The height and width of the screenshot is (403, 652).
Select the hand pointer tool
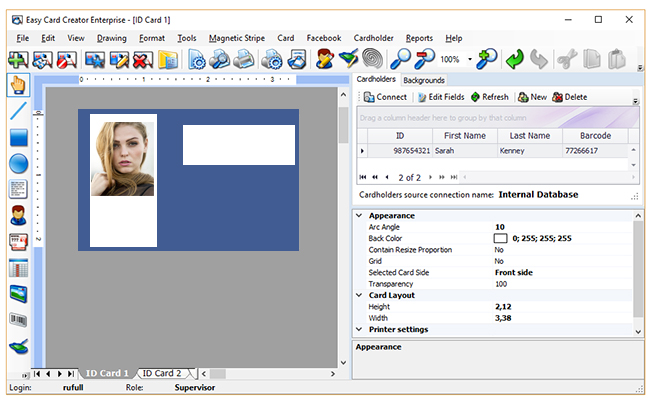[x=18, y=85]
